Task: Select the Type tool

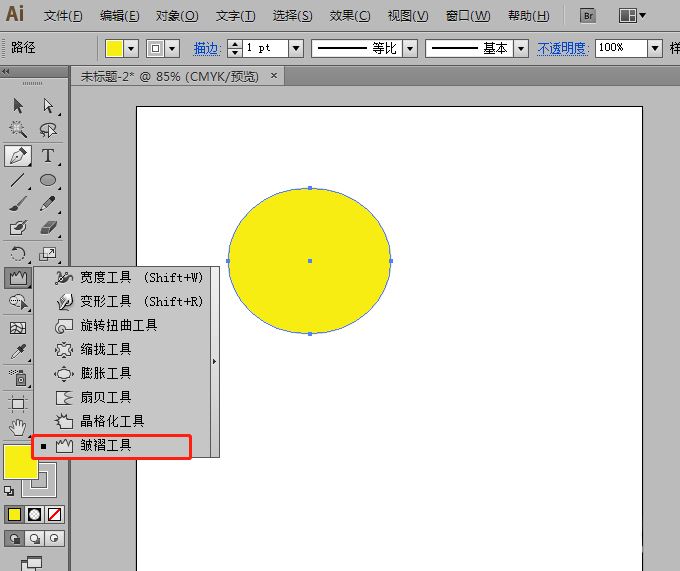Action: [48, 156]
